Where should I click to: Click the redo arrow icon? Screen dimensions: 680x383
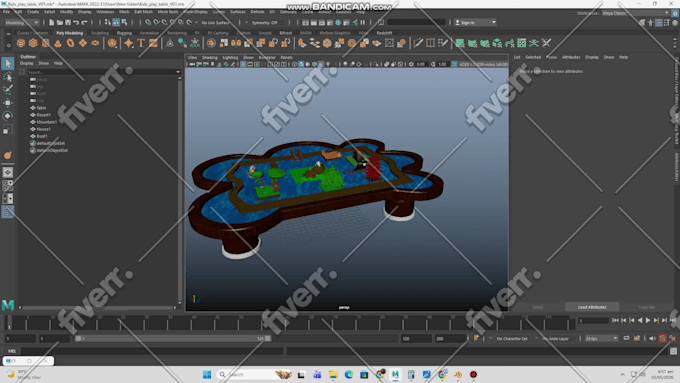pyautogui.click(x=85, y=23)
